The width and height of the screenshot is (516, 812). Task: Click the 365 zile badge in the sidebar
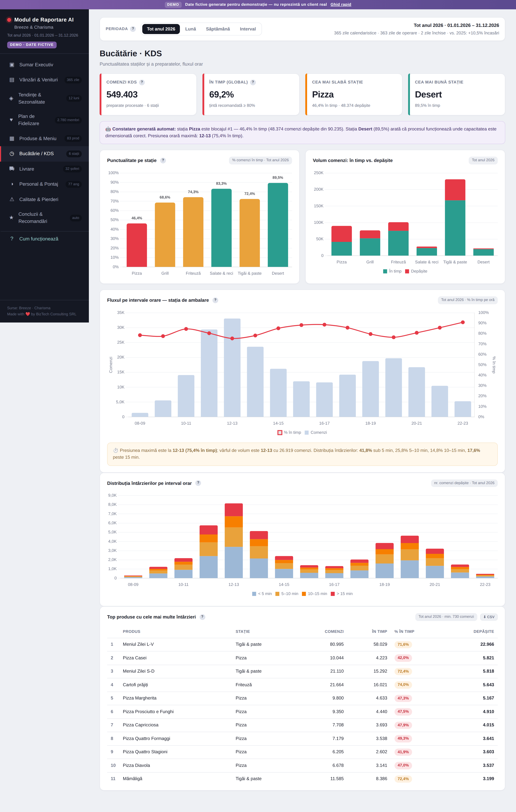point(73,80)
